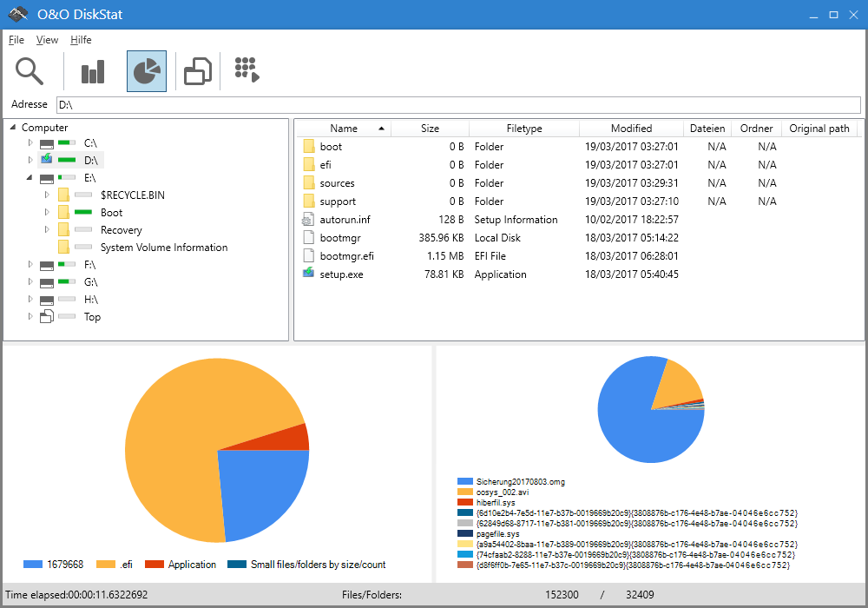Screen dimensions: 868x608
Task: Click the red Application legend swatch
Action: [x=155, y=565]
